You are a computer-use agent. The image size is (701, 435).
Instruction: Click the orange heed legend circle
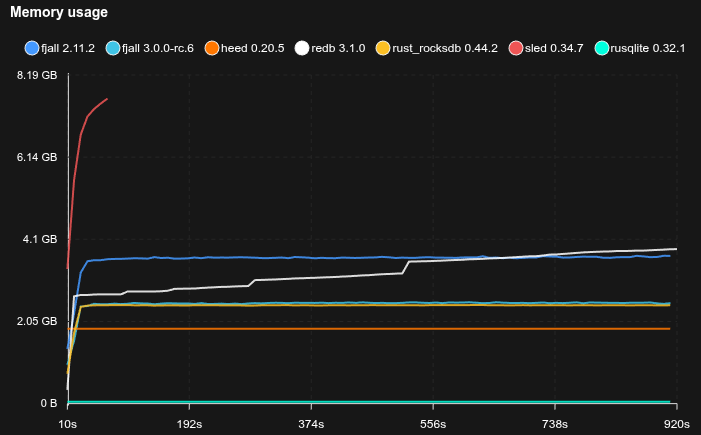(211, 48)
